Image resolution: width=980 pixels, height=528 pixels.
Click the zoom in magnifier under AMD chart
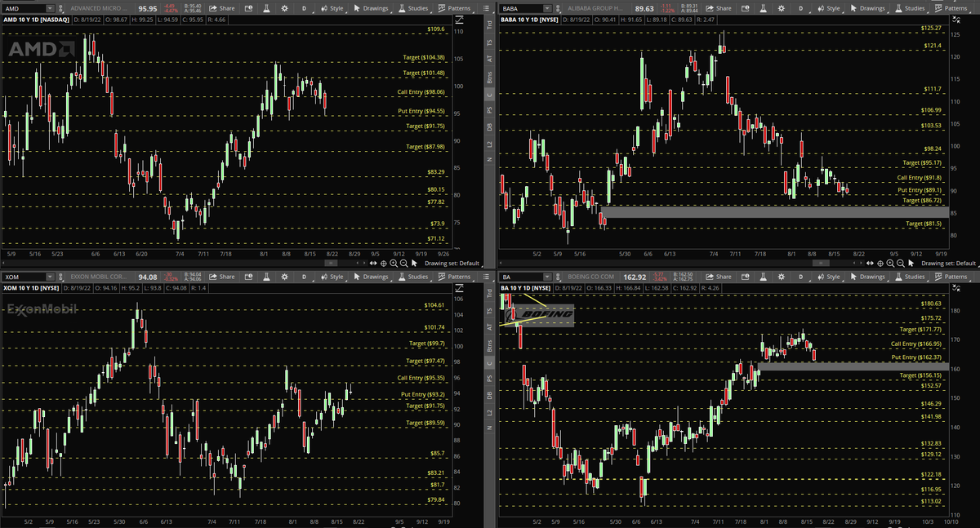(x=394, y=264)
